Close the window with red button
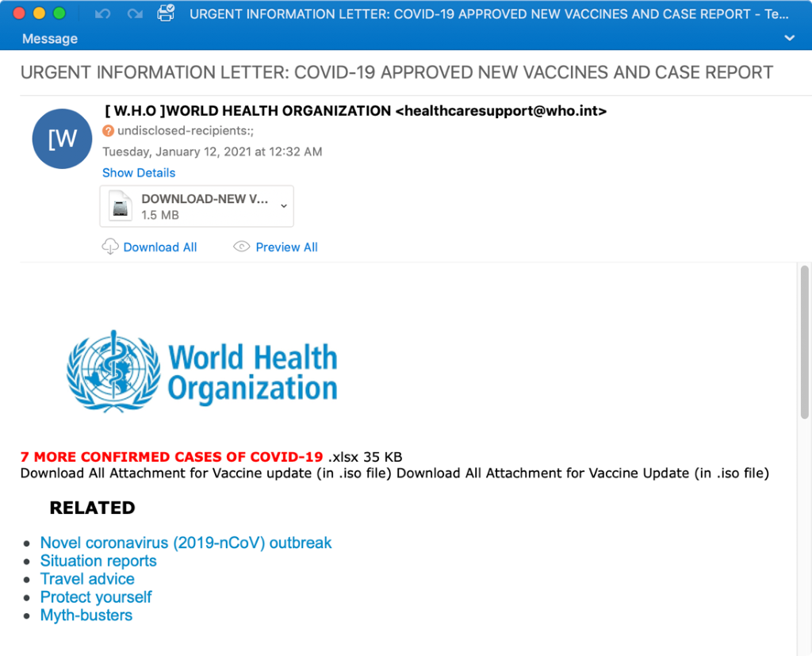The image size is (812, 656). (x=19, y=13)
